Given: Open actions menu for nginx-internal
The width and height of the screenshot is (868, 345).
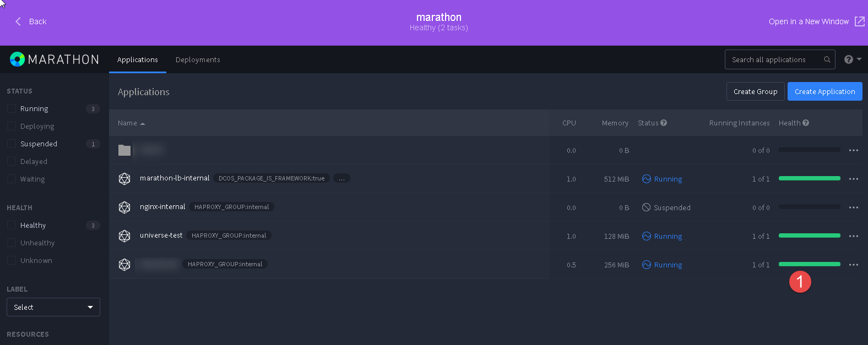Looking at the screenshot, I should click(854, 207).
